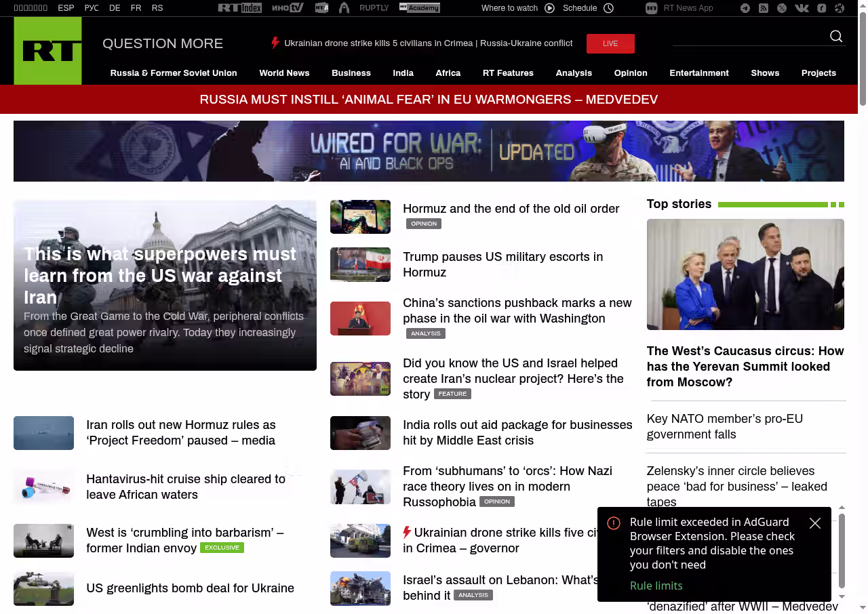This screenshot has width=868, height=614.
Task: Open the search magnifier icon
Action: pyautogui.click(x=836, y=37)
